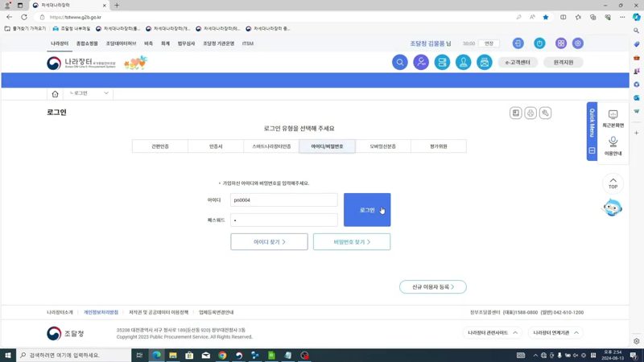Open the chatbot mascot icon
This screenshot has height=362, width=644.
coord(613,208)
